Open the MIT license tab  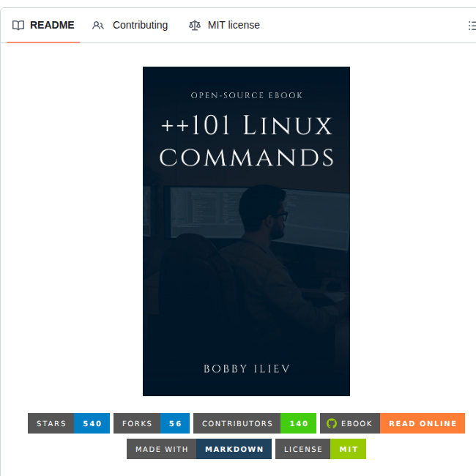pyautogui.click(x=224, y=25)
